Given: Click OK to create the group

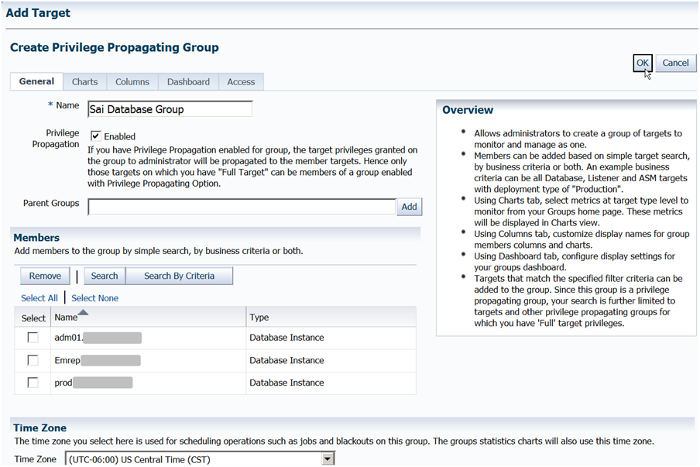Looking at the screenshot, I should [643, 63].
